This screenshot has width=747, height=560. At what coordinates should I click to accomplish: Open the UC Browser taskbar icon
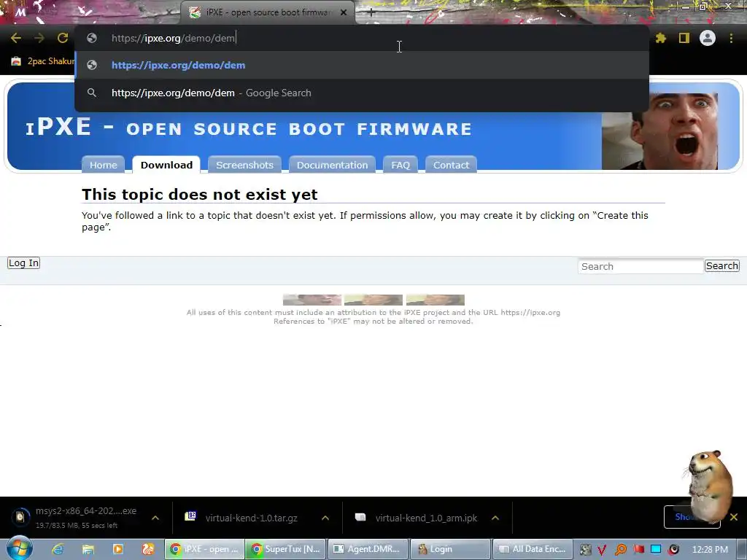(148, 549)
